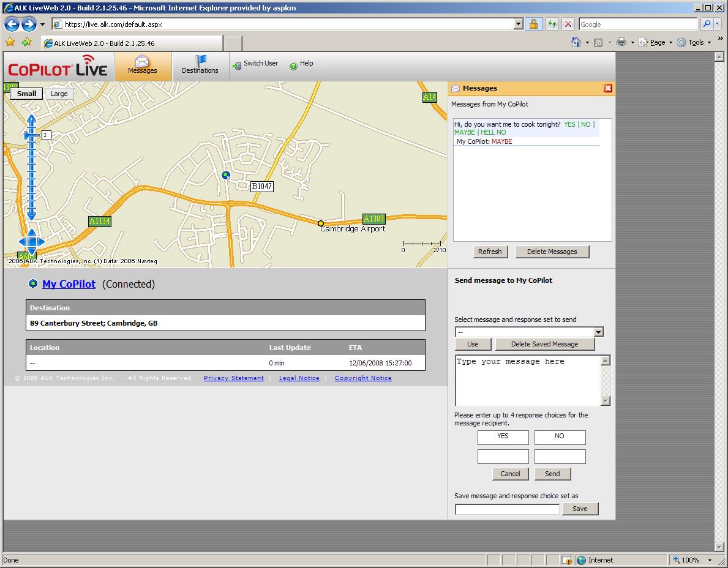This screenshot has height=568, width=728.
Task: Reply HELL NO to the cook tonight message
Action: pyautogui.click(x=493, y=132)
